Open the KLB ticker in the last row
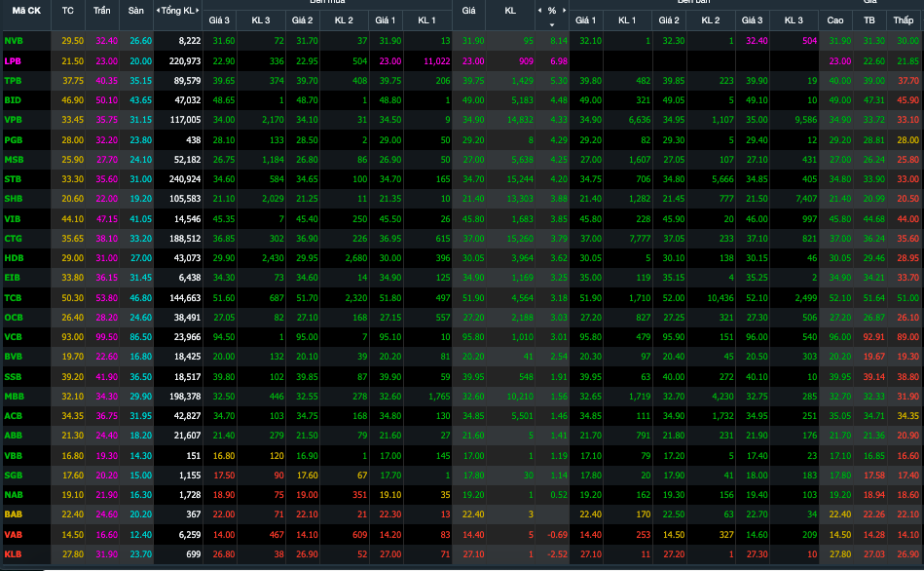Screen dimensions: 924x571 13,553
